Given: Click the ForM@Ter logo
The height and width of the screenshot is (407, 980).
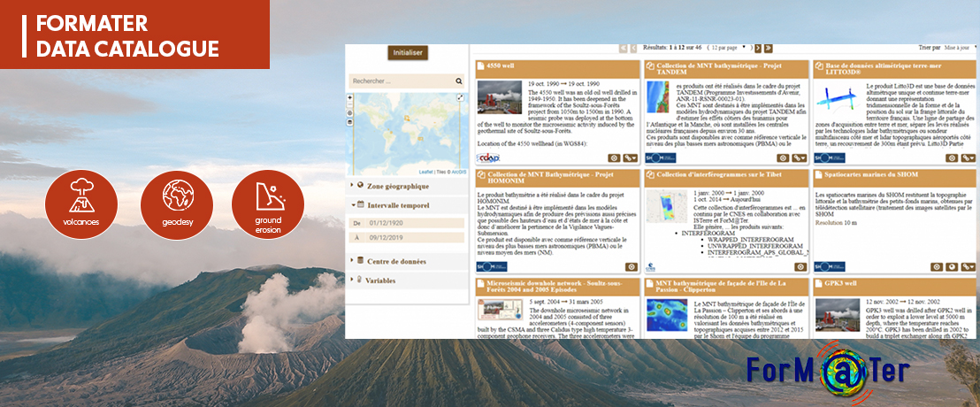Looking at the screenshot, I should (828, 372).
